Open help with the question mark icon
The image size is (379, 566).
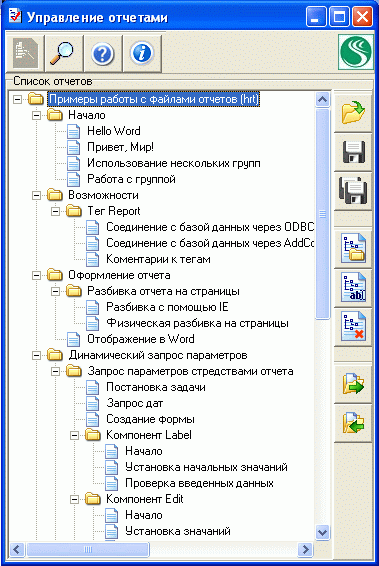point(103,53)
